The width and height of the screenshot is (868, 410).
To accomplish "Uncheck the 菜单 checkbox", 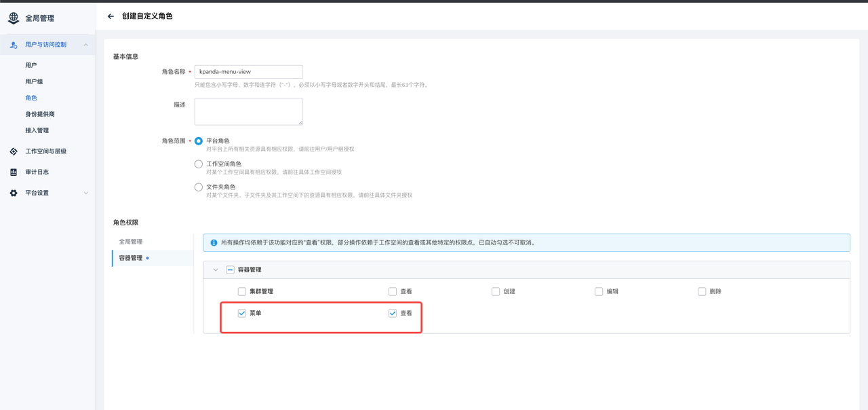I will (x=242, y=313).
